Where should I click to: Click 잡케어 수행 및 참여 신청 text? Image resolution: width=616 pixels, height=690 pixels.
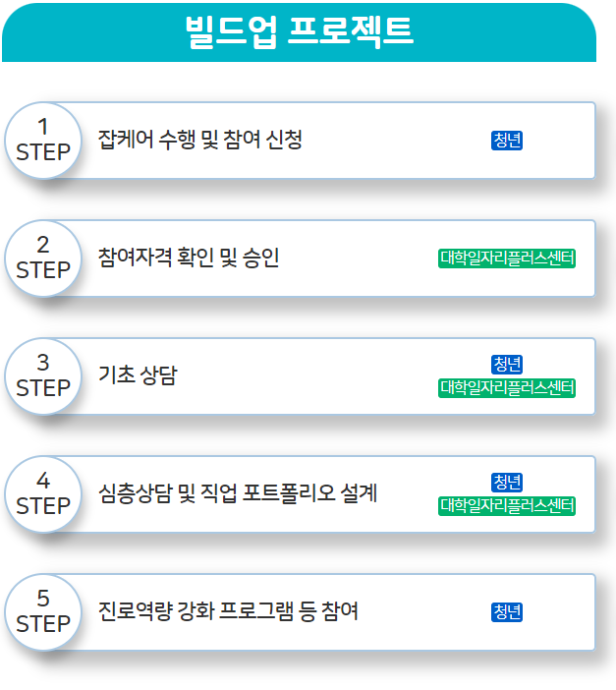click(199, 140)
